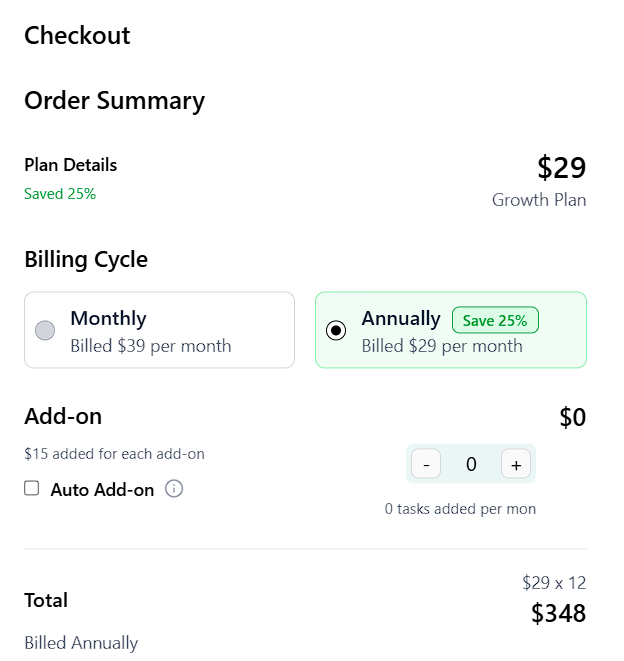Click the $29 plan price
The width and height of the screenshot is (624, 661).
pos(562,167)
